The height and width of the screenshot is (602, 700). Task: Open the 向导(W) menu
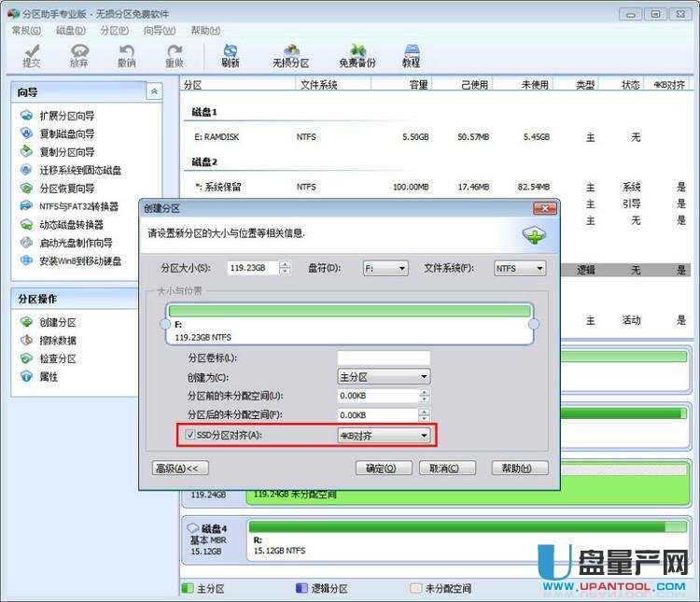(160, 30)
